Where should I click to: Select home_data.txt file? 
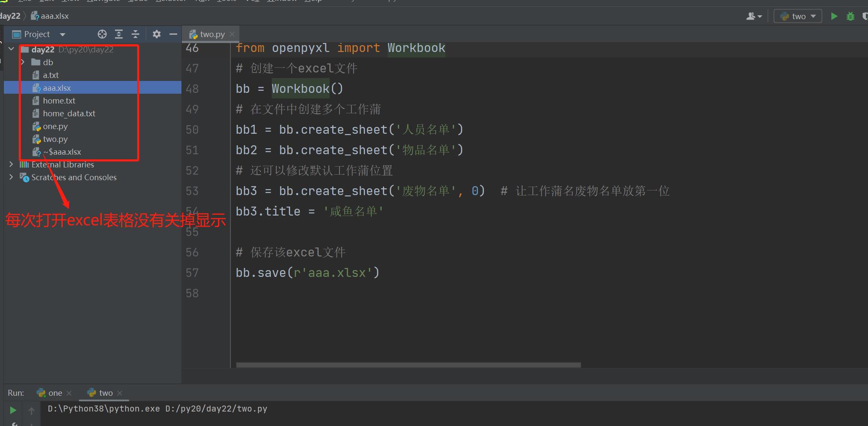click(x=69, y=113)
